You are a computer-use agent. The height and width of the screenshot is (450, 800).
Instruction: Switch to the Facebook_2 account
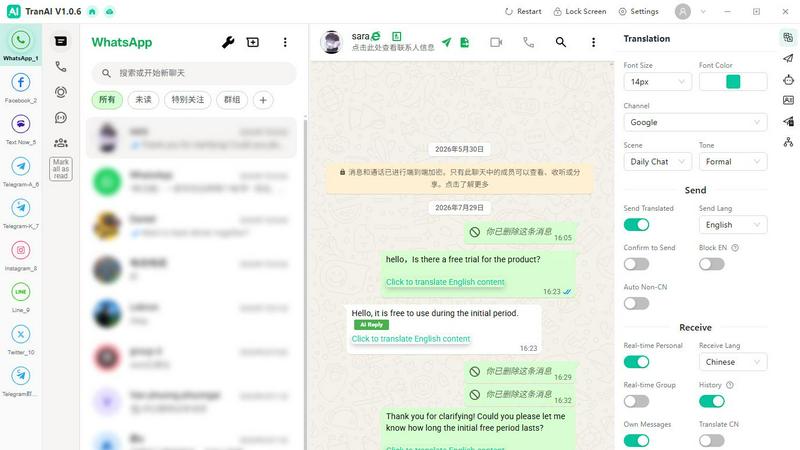point(20,88)
